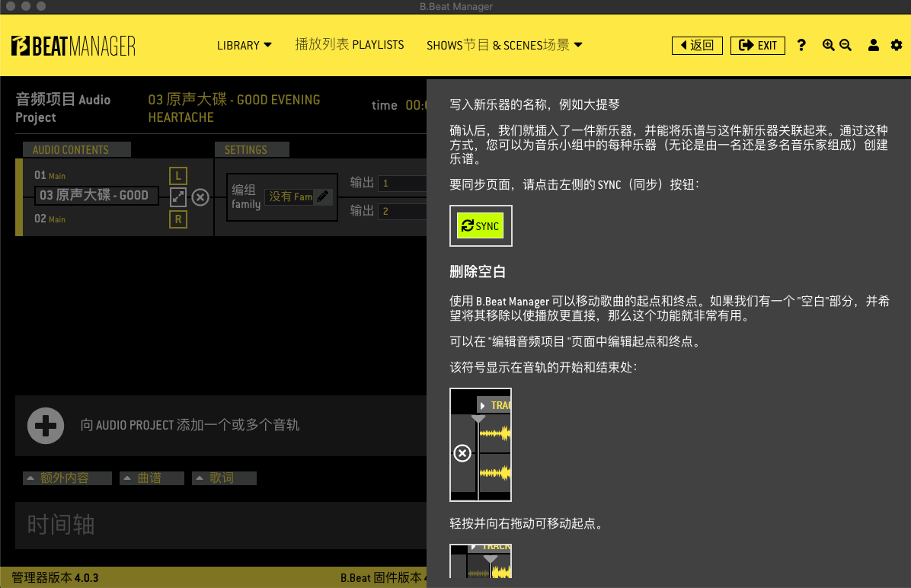
Task: Click the zoom out magnifier icon
Action: tap(845, 46)
